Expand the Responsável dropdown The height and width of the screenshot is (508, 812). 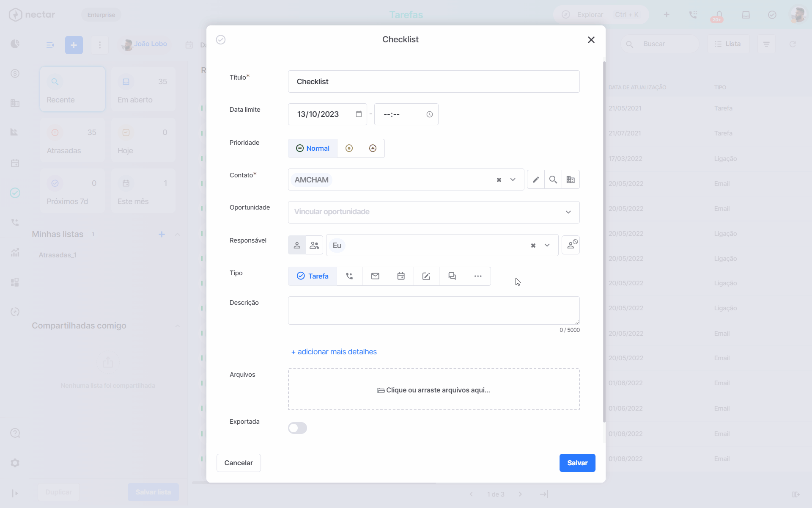click(547, 246)
